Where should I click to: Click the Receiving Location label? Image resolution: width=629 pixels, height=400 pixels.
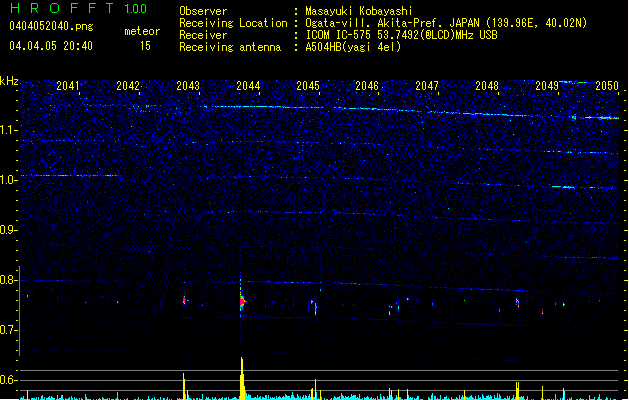233,23
